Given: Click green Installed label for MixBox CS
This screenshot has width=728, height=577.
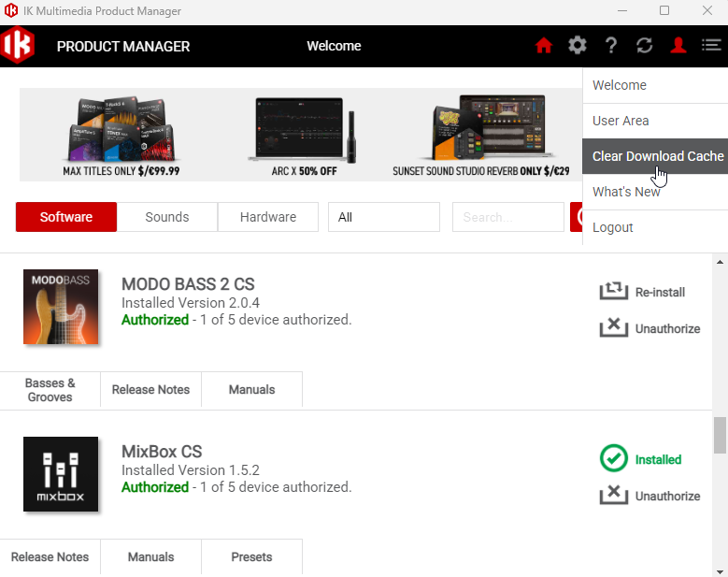Looking at the screenshot, I should point(658,459).
